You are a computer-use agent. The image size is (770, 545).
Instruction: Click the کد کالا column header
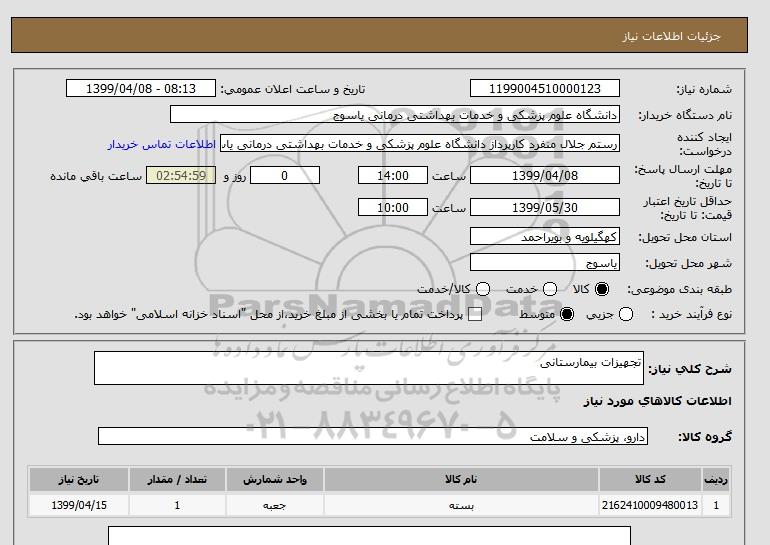[650, 480]
